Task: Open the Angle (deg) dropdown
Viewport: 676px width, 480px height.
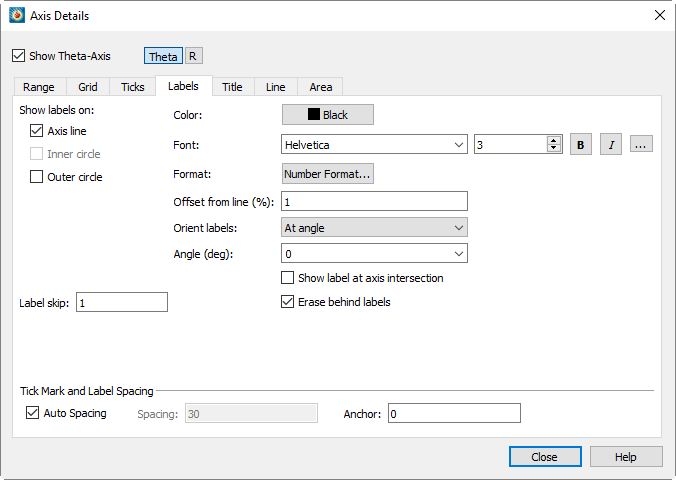Action: 374,254
